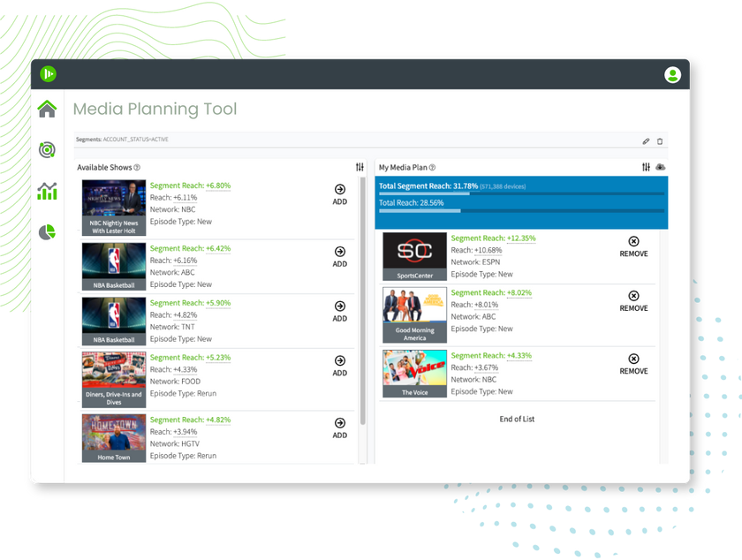Click Total Segment Reach: 31.78% text

click(428, 186)
